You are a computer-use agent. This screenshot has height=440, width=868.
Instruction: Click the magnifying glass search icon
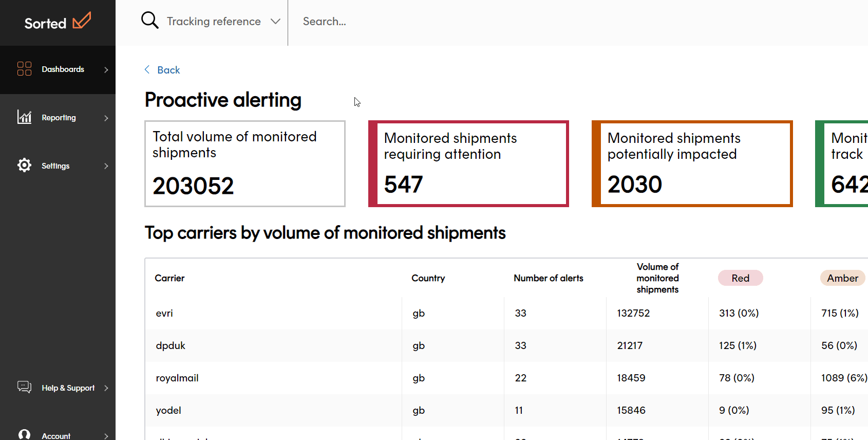(x=149, y=21)
